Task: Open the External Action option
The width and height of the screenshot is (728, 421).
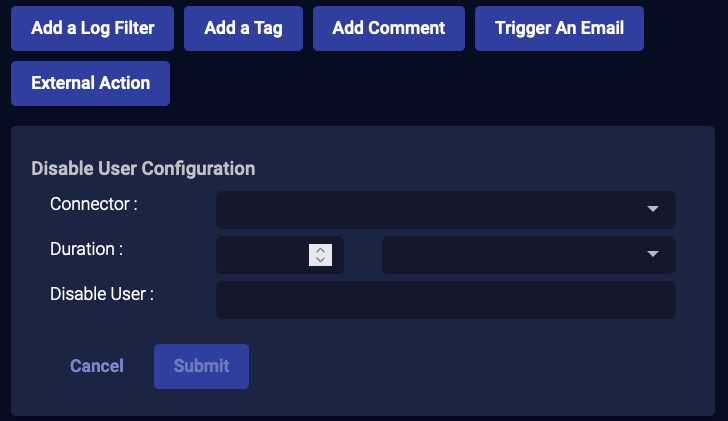Action: pyautogui.click(x=90, y=83)
